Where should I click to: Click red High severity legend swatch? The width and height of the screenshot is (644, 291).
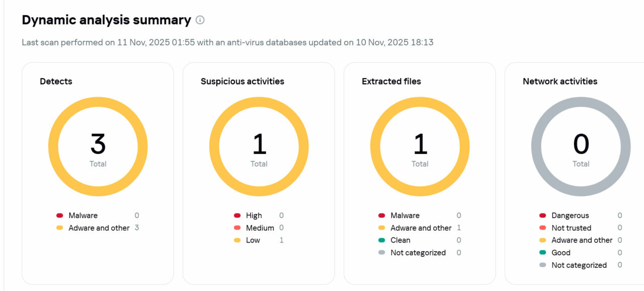click(x=237, y=215)
